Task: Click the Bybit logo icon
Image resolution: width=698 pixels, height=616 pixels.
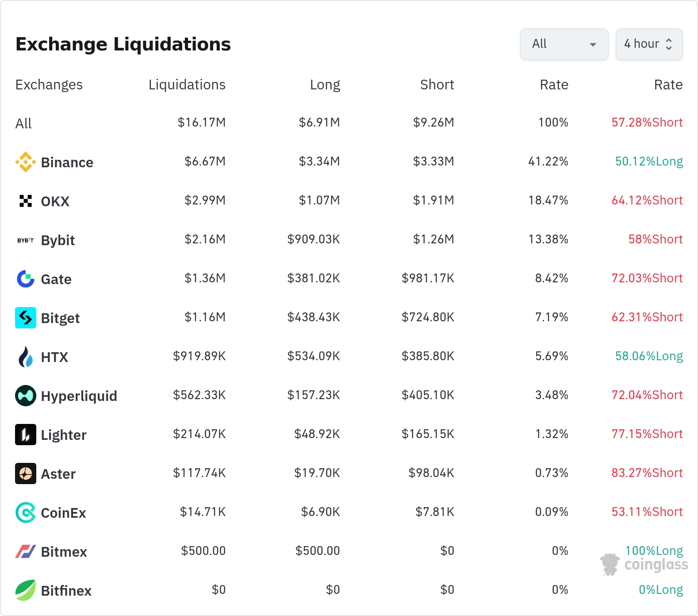Action: pos(26,240)
